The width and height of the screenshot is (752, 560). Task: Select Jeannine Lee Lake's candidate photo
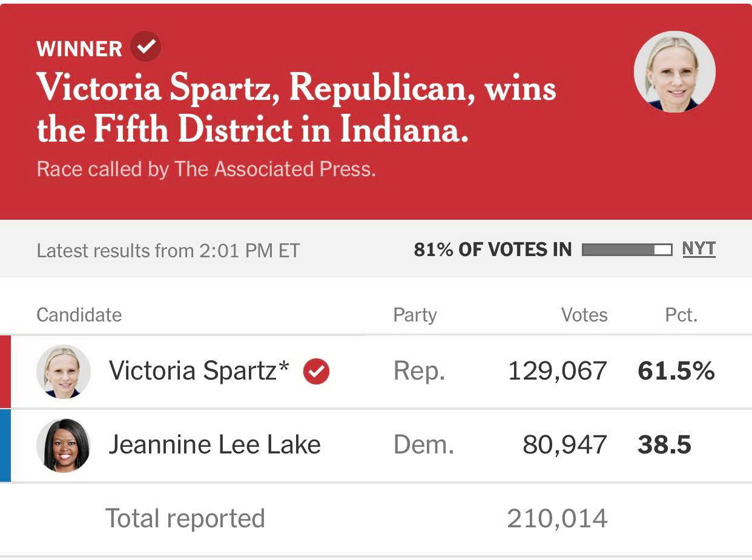tap(64, 445)
